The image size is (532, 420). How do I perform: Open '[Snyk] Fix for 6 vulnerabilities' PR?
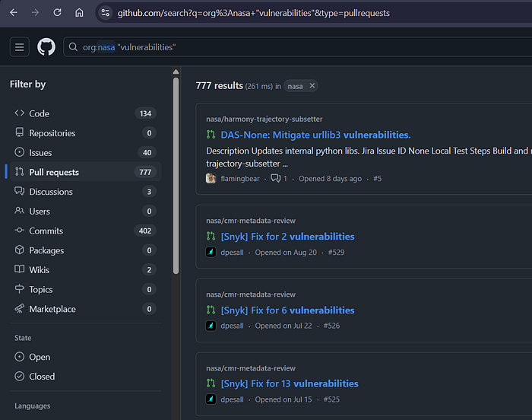[x=288, y=310]
